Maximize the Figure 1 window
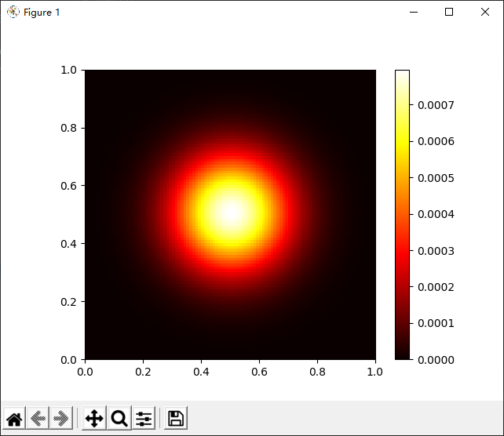The image size is (504, 436). (x=449, y=13)
